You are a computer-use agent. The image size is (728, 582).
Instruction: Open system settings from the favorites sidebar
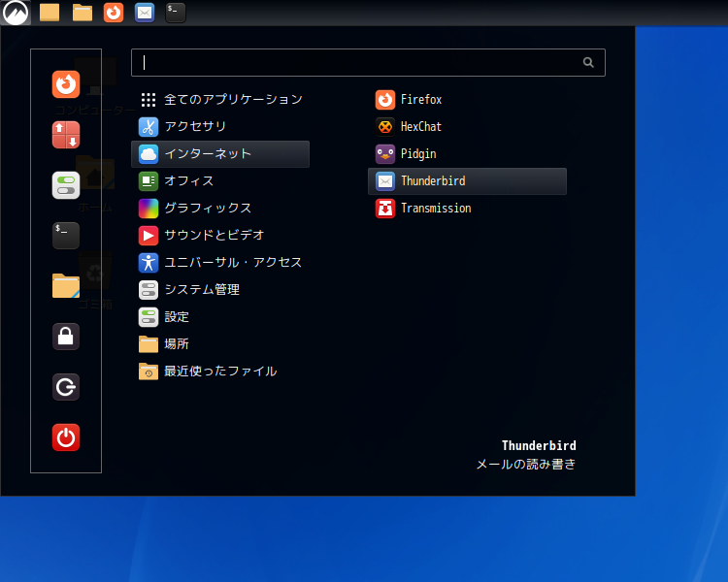[66, 185]
